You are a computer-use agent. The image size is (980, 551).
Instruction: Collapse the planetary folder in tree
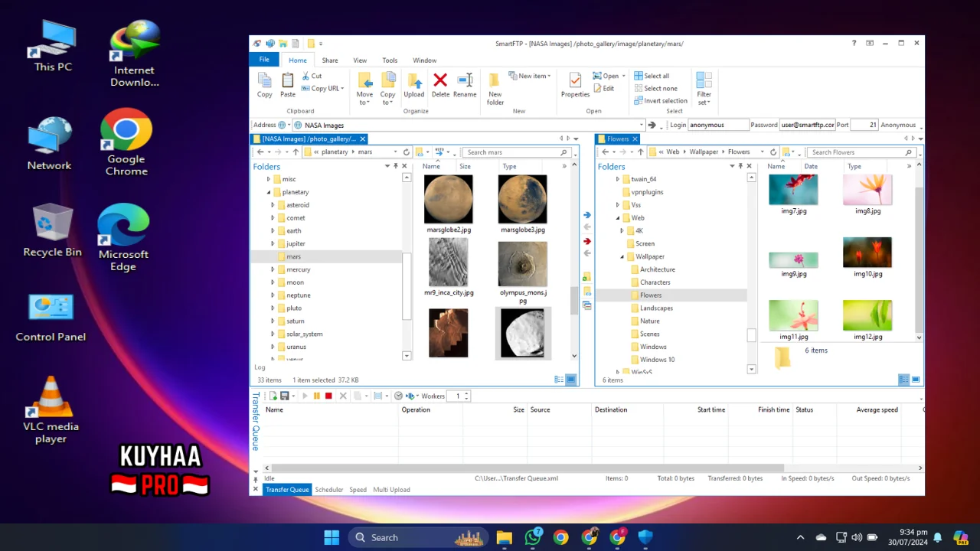pyautogui.click(x=268, y=192)
